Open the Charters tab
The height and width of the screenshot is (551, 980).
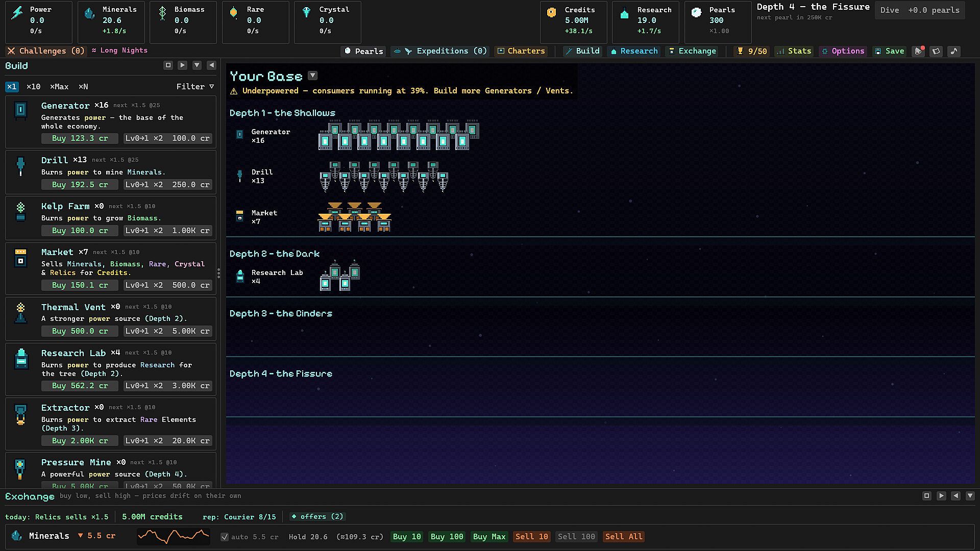521,51
